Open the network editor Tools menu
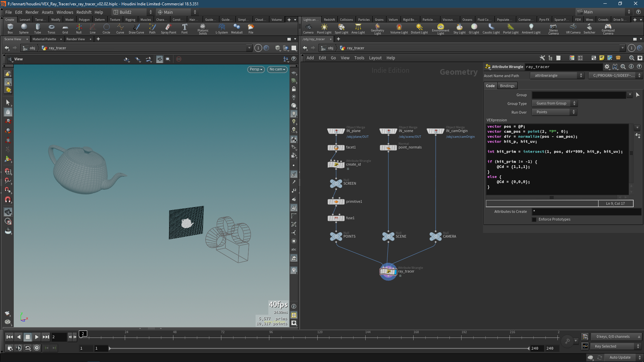 [x=359, y=58]
